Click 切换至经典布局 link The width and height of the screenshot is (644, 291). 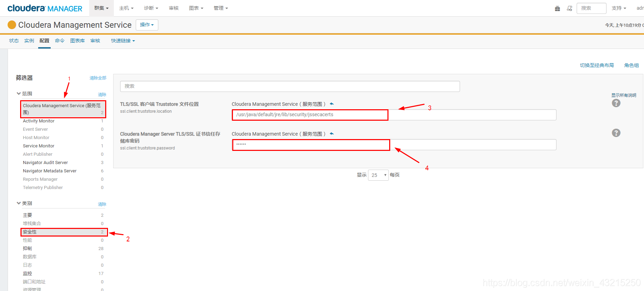pyautogui.click(x=597, y=65)
